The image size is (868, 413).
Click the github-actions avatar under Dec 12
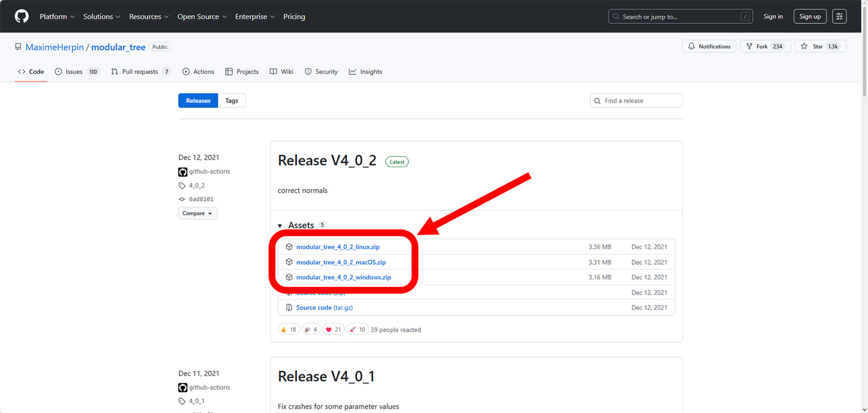(183, 172)
